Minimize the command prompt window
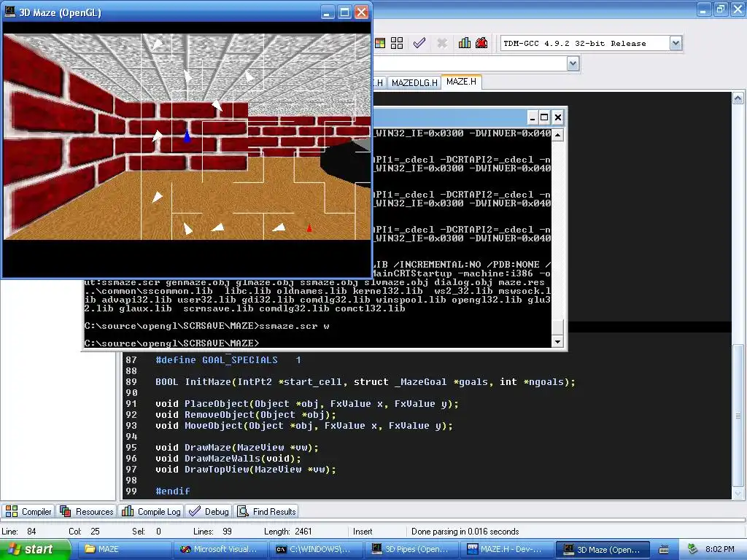Image resolution: width=747 pixels, height=560 pixels. pos(533,117)
